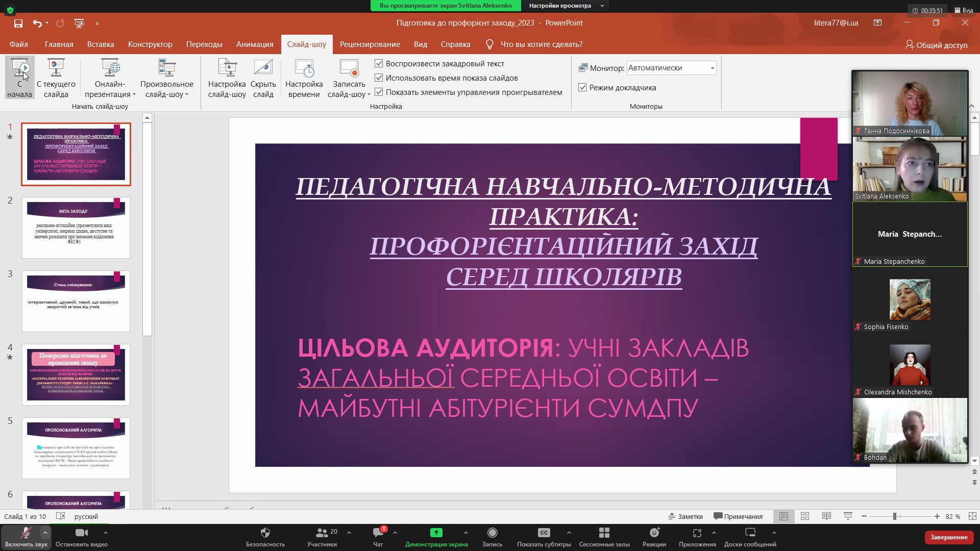Click the Заметки notes button in the status bar
The width and height of the screenshot is (980, 551).
coord(685,516)
